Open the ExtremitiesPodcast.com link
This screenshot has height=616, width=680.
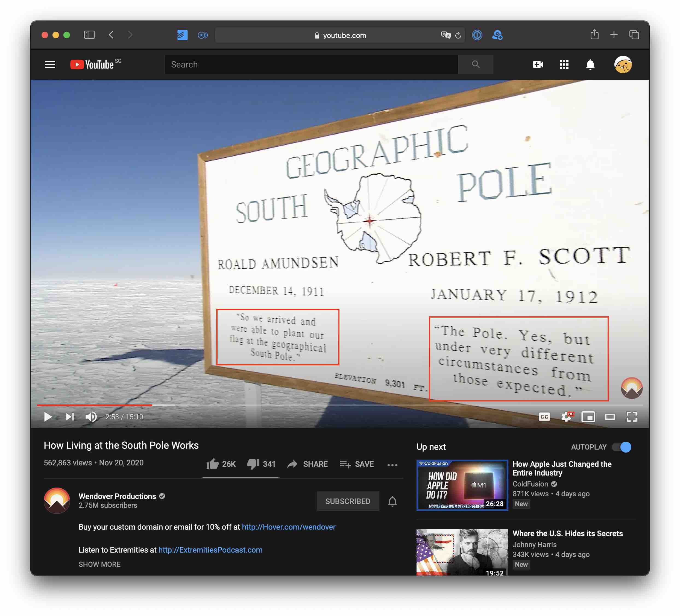coord(210,550)
